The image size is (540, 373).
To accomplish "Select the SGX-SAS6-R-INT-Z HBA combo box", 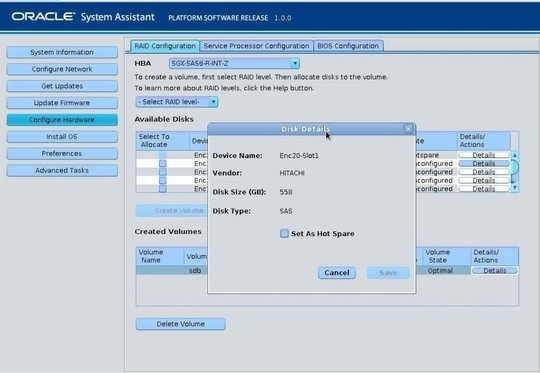I will (234, 63).
